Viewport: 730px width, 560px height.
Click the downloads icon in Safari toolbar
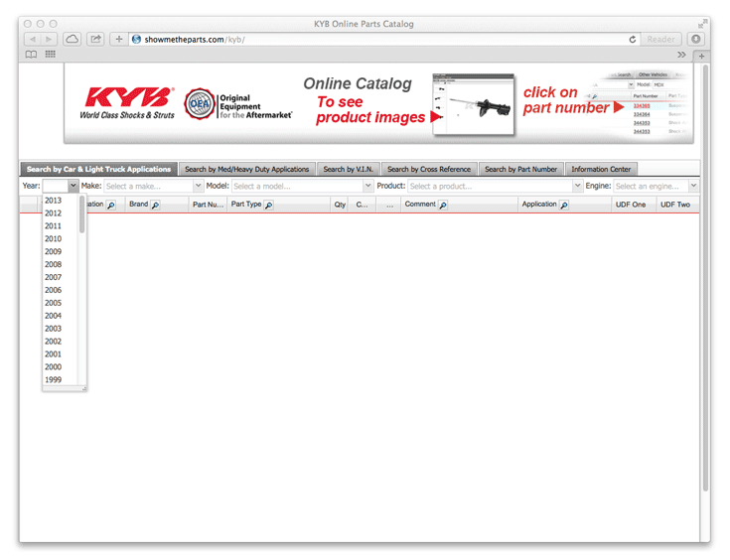[696, 39]
